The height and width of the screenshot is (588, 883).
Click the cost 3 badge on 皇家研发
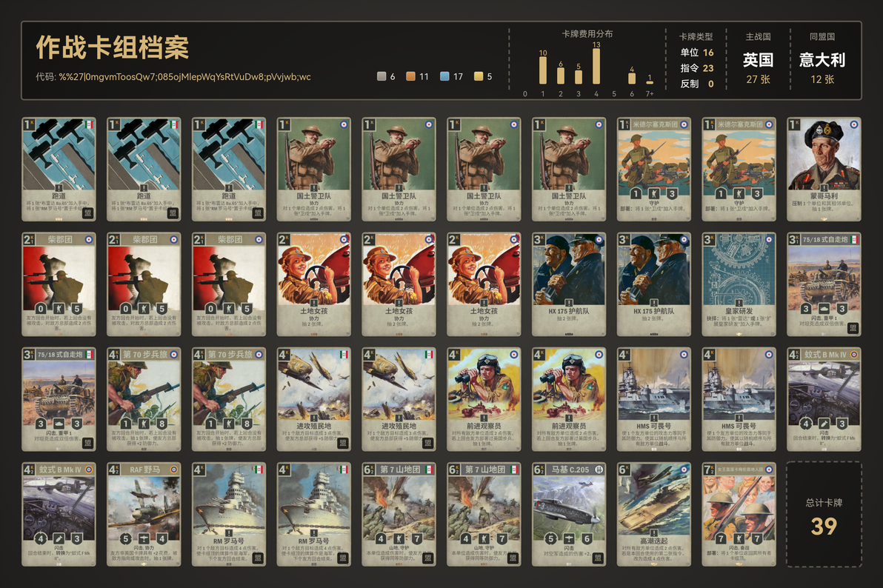coord(709,239)
